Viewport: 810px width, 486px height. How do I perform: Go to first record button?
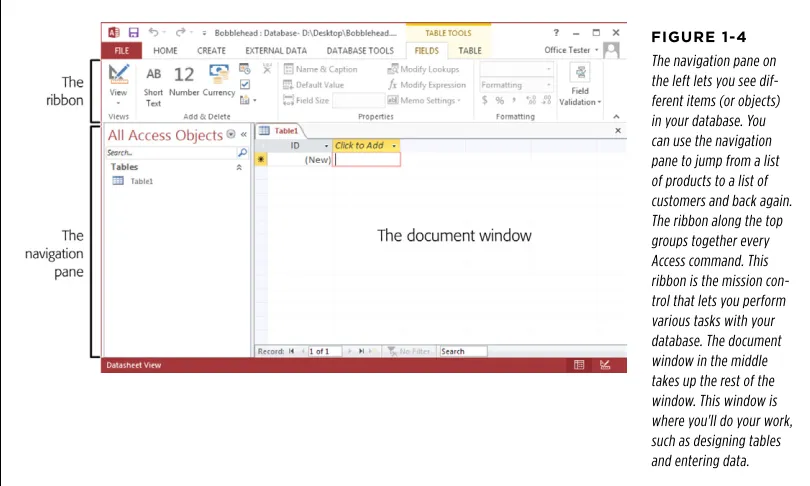(x=291, y=351)
